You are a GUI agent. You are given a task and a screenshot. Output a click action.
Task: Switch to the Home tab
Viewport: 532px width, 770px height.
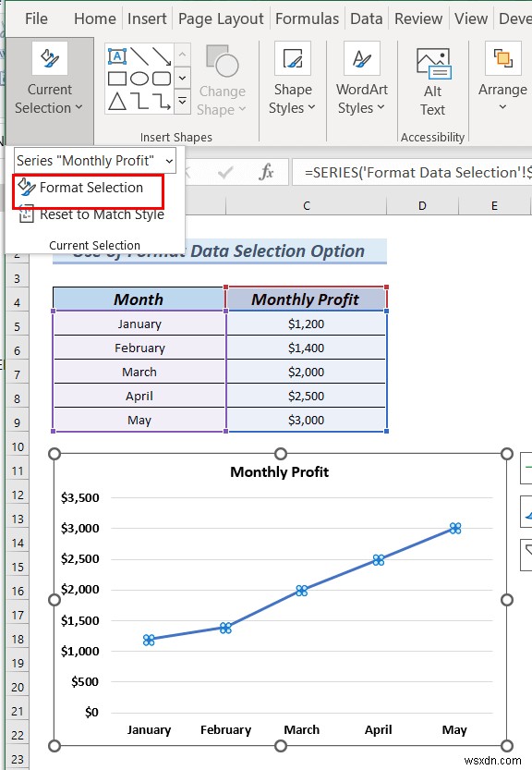pyautogui.click(x=95, y=18)
